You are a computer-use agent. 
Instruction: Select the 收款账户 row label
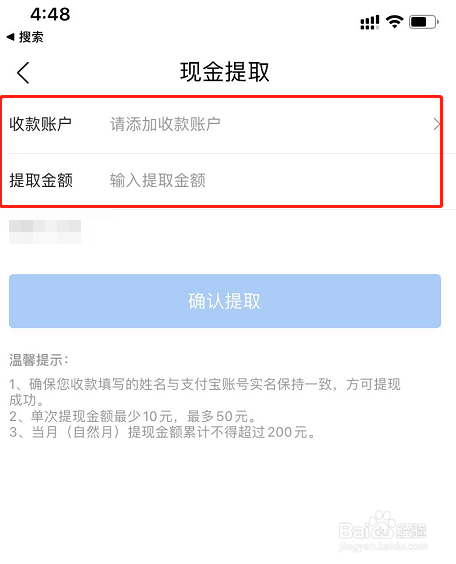[x=40, y=124]
